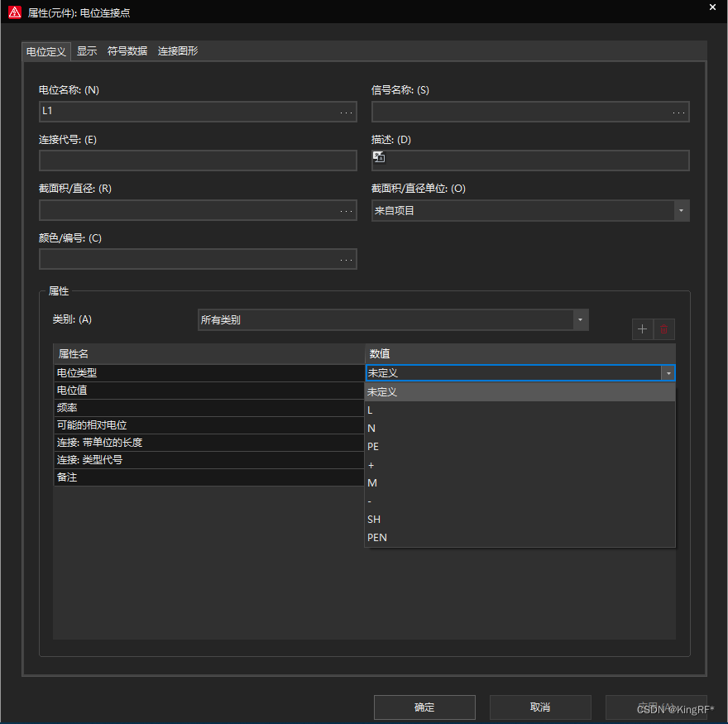Click the ellipsis button in 信号名称 field
The width and height of the screenshot is (728, 724).
point(679,112)
